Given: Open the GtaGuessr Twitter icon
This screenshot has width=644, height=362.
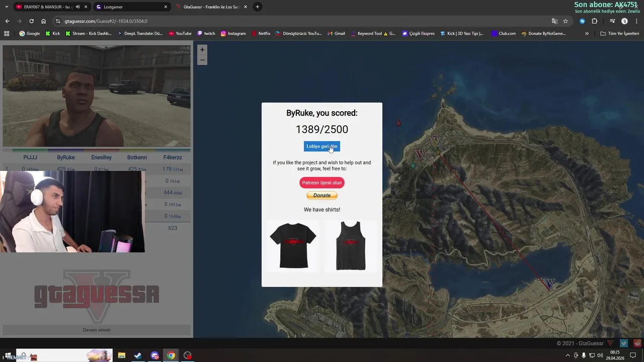Looking at the screenshot, I should [624, 343].
